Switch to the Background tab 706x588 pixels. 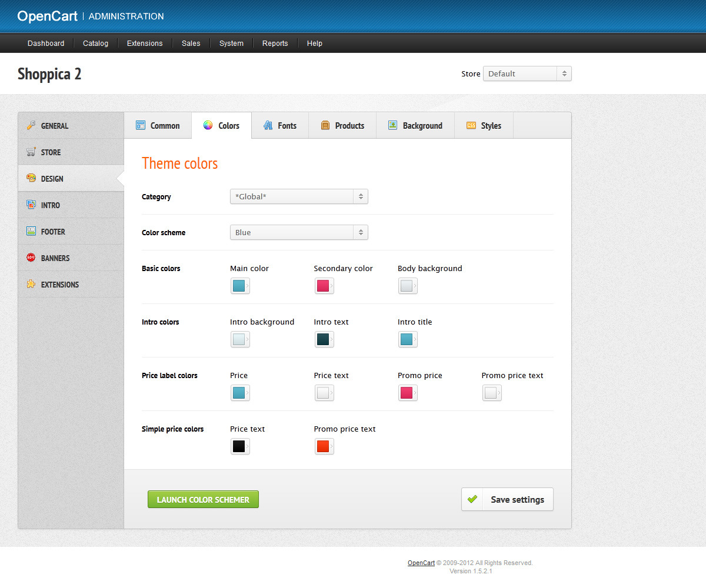pos(415,125)
